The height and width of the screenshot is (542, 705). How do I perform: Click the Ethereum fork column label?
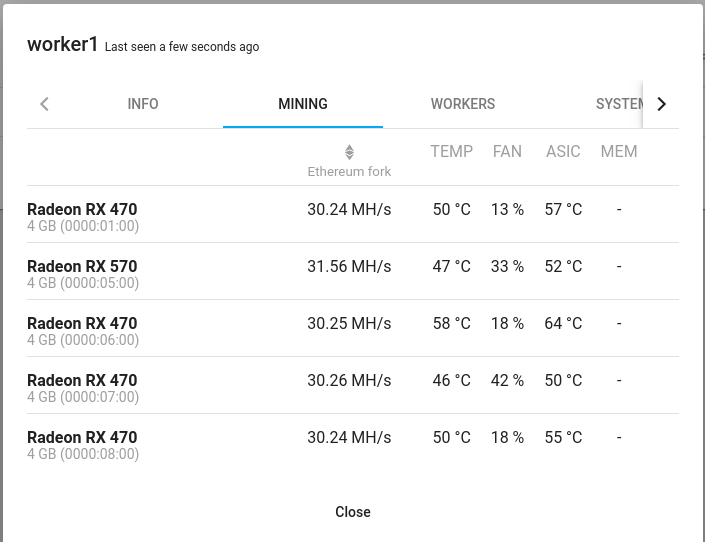pos(349,171)
